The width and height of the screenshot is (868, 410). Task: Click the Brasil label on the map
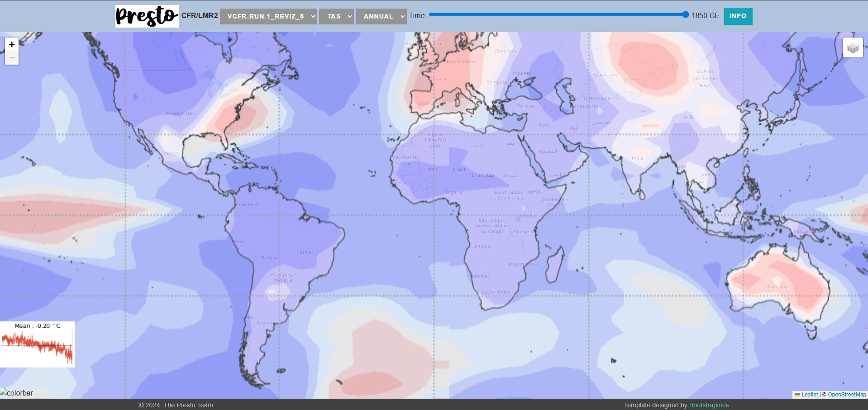306,252
